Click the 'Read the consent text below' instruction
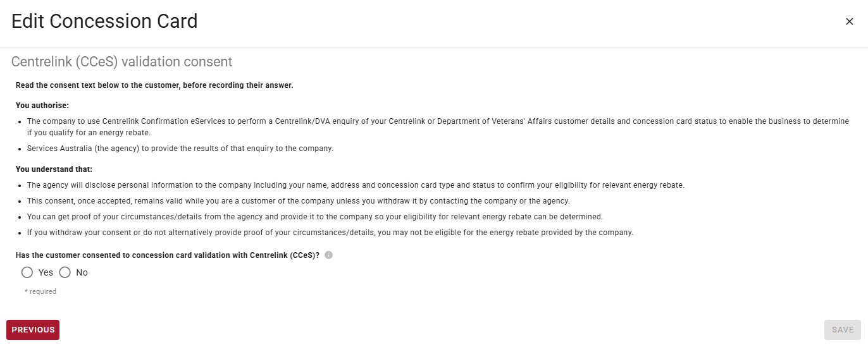The height and width of the screenshot is (347, 868). [x=154, y=85]
